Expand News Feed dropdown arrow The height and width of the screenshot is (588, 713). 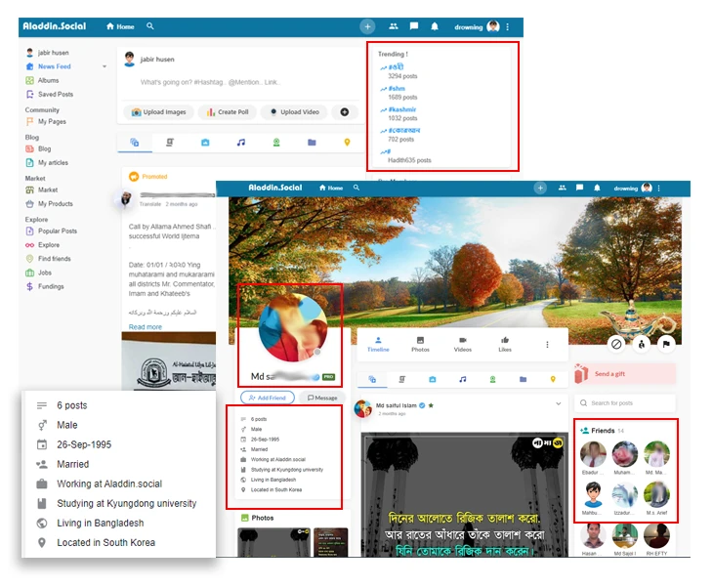tap(105, 66)
